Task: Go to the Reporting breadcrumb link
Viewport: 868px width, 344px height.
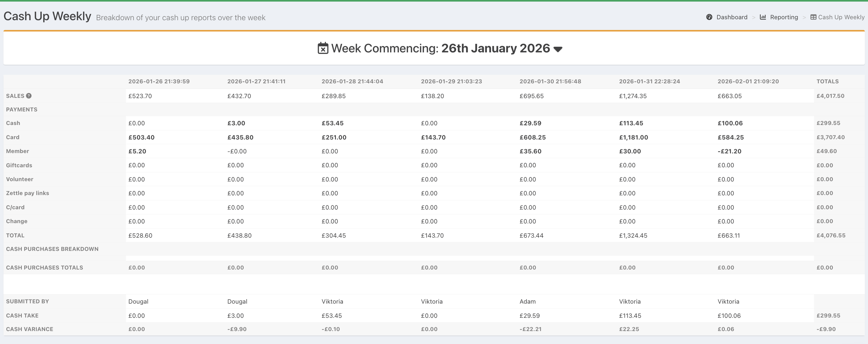Action: click(784, 17)
